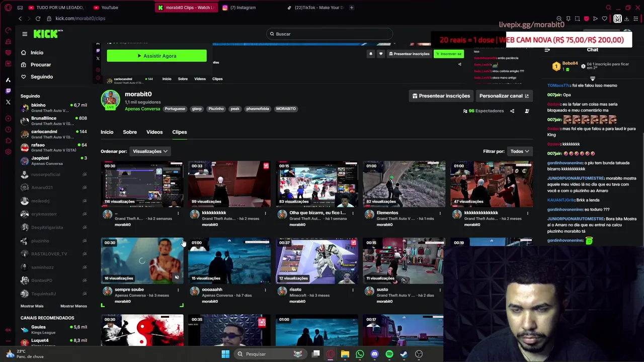Click the Personalizar canal button
Viewport: 644px width, 362px height.
(504, 96)
